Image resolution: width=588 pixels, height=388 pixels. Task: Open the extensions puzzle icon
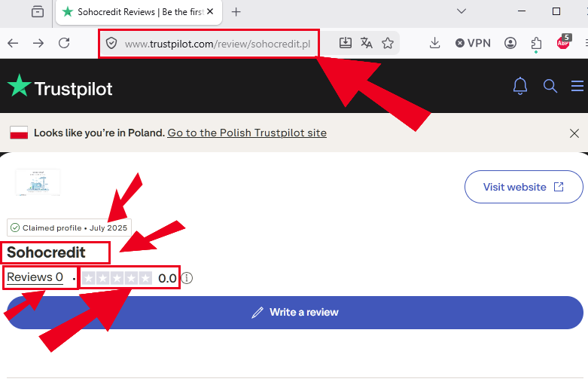(x=537, y=44)
